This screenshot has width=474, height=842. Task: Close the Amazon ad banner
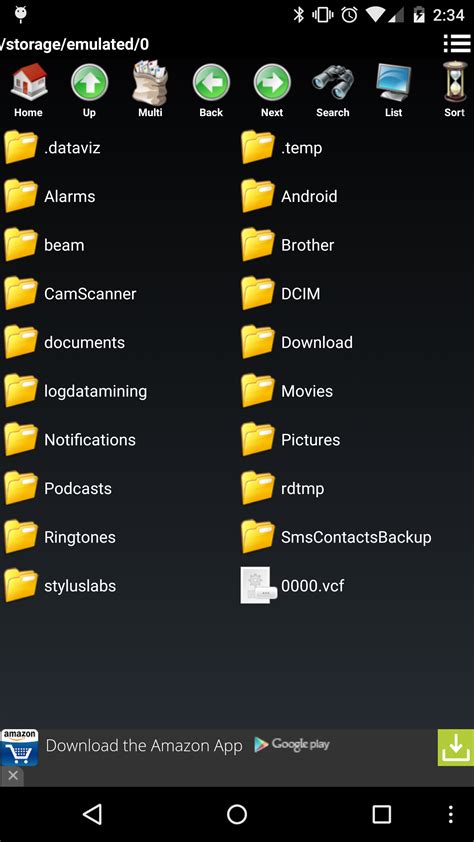[x=13, y=775]
